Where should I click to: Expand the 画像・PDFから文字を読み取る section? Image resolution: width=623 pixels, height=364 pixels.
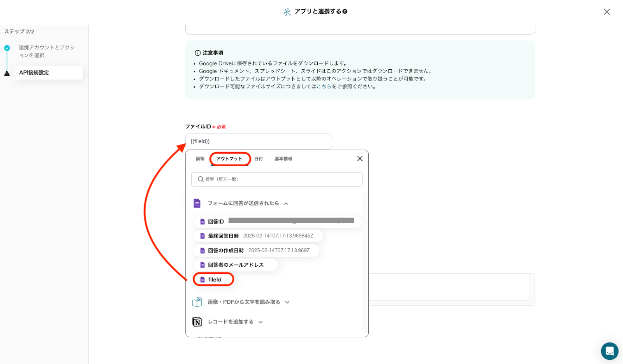click(x=287, y=302)
